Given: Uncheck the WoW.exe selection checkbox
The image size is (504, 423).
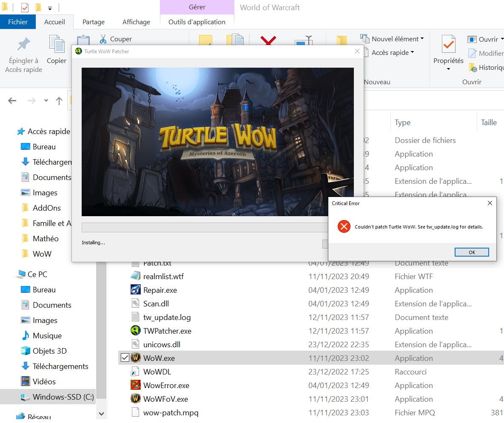Looking at the screenshot, I should (125, 358).
